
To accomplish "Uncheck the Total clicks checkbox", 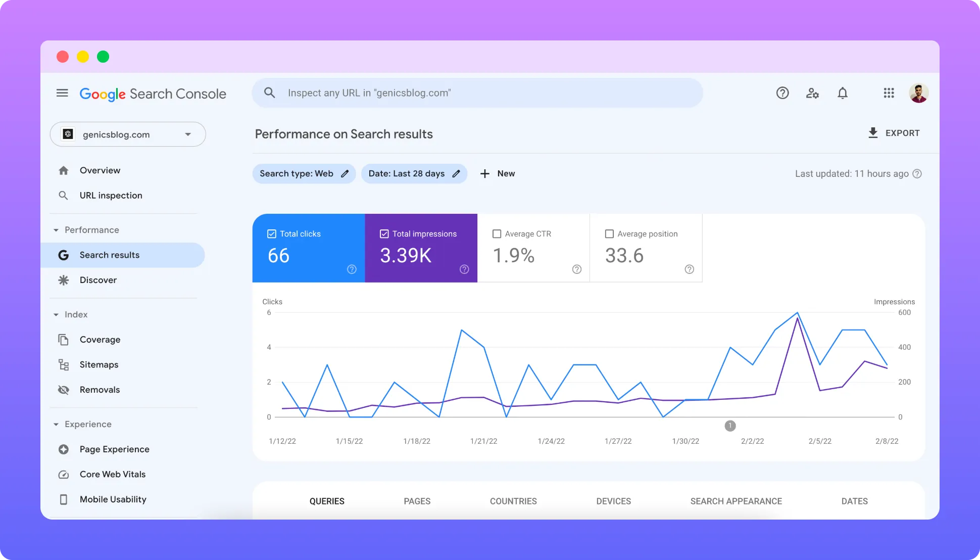I will [x=272, y=234].
